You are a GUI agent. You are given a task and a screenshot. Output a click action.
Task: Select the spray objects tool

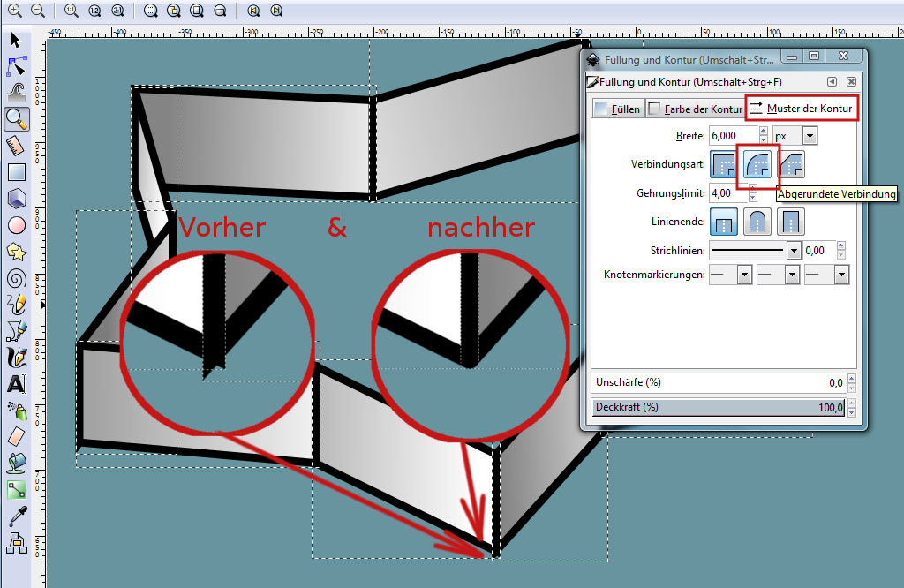coord(18,411)
